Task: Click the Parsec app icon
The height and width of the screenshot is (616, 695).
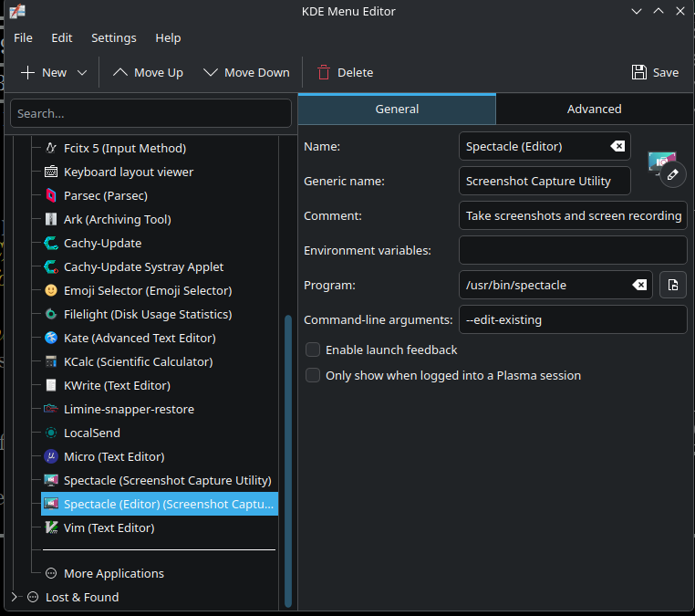Action: [x=51, y=195]
